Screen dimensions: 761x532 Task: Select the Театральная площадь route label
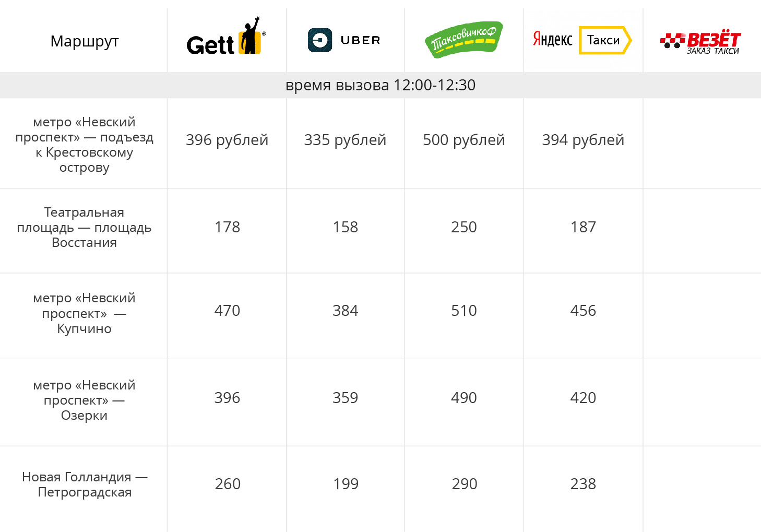coord(85,227)
